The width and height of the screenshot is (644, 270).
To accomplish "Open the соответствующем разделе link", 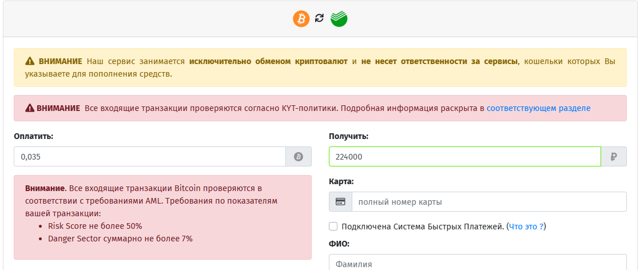I will point(538,109).
